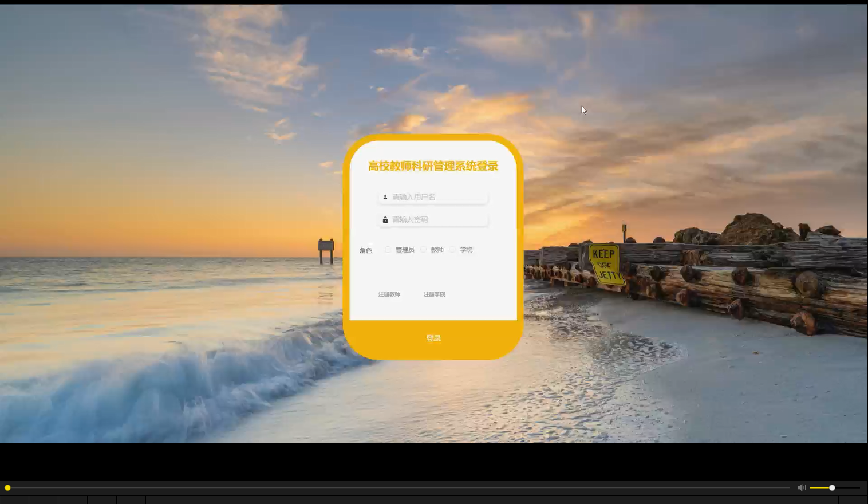Adjust the video volume slider
The height and width of the screenshot is (504, 868).
click(834, 487)
